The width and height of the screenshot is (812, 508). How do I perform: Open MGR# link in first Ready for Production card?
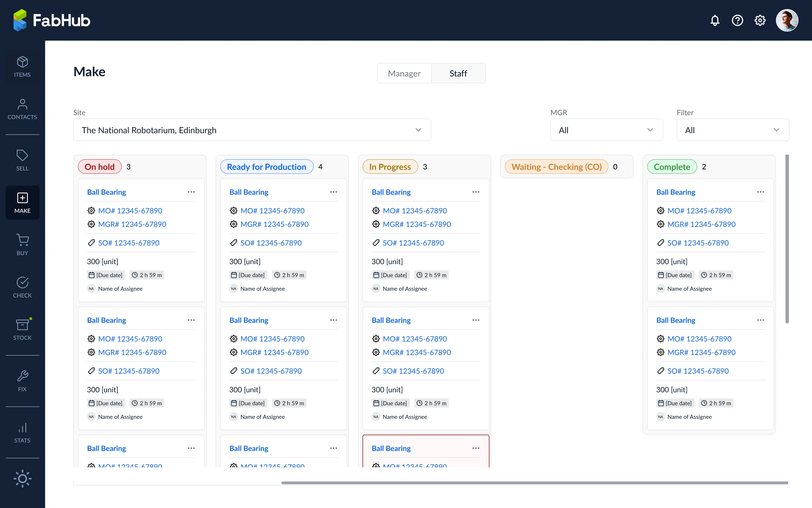point(274,224)
